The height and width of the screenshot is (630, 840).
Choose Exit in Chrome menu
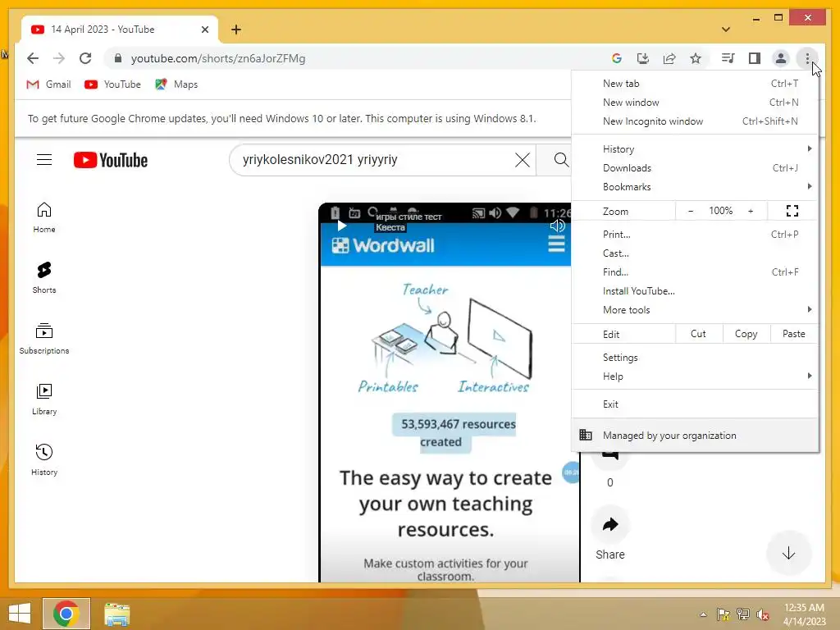(695, 404)
